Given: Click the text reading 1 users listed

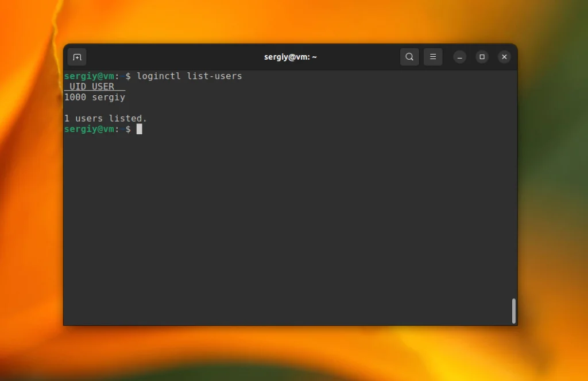Looking at the screenshot, I should (106, 118).
